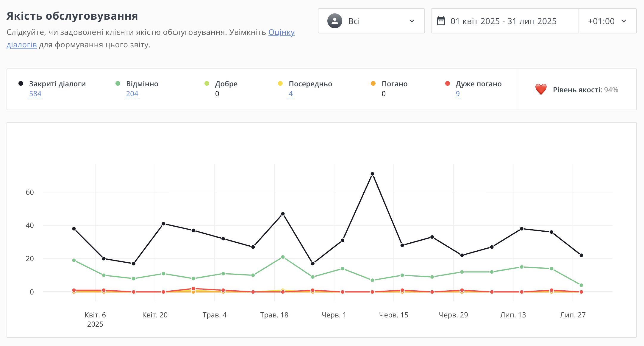The width and height of the screenshot is (644, 346).
Task: Click the chevron next to Всі
Action: [412, 21]
